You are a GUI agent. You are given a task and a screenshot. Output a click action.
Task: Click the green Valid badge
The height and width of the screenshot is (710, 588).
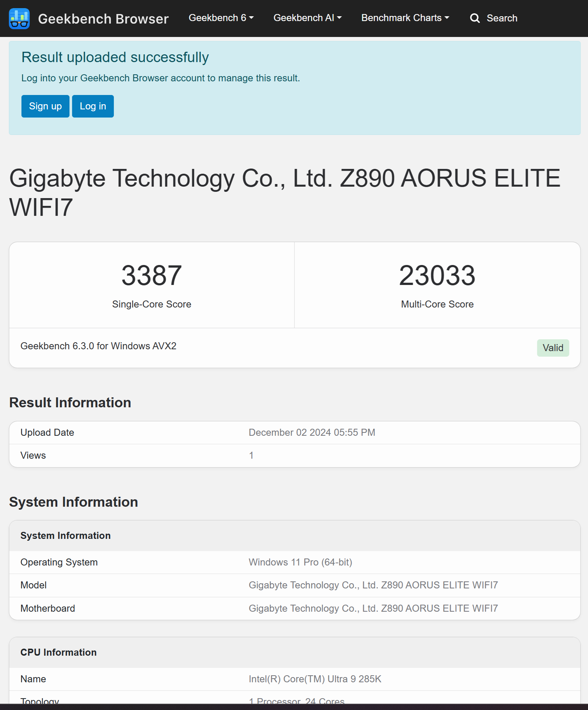tap(553, 348)
